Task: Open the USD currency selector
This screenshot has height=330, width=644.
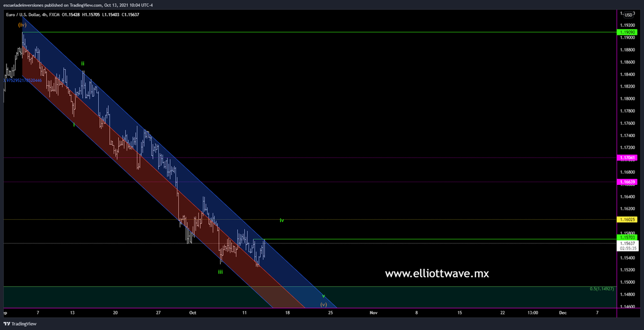Action: [628, 15]
